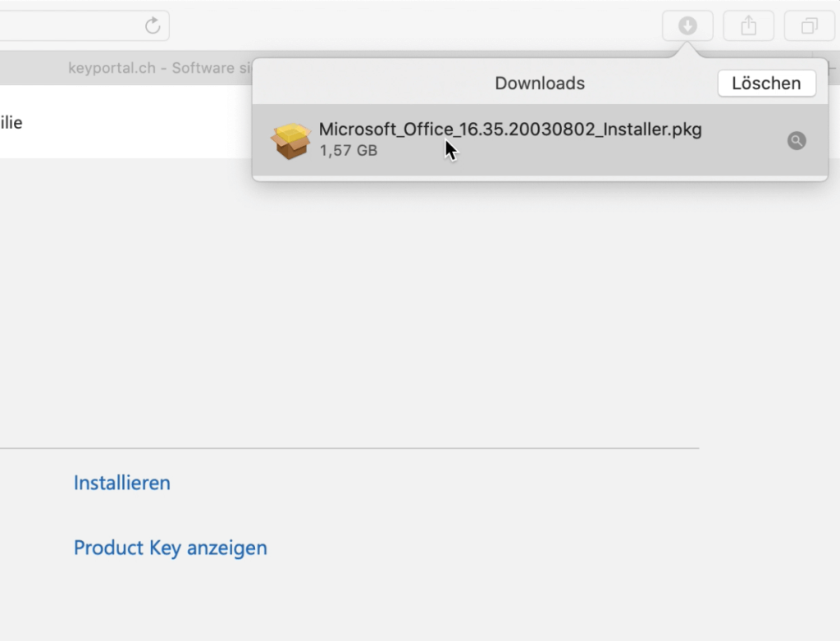Select the Downloads arrow button again to close popover

[x=687, y=25]
